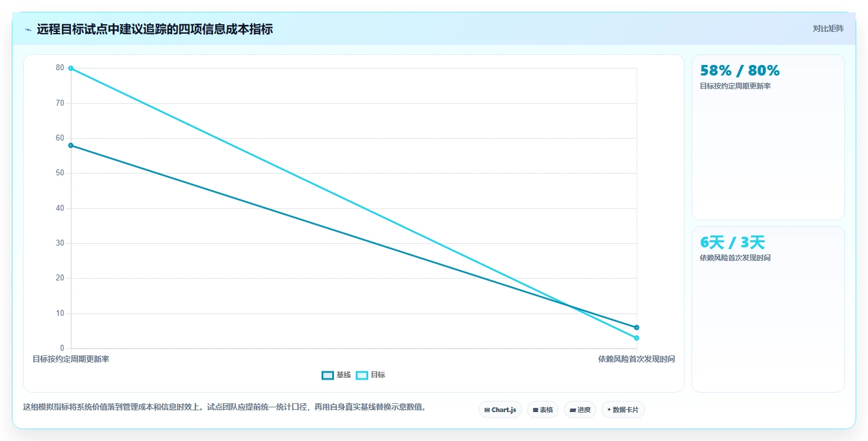This screenshot has height=441, width=868.
Task: Click the y-axis tick label 80
Action: point(60,68)
